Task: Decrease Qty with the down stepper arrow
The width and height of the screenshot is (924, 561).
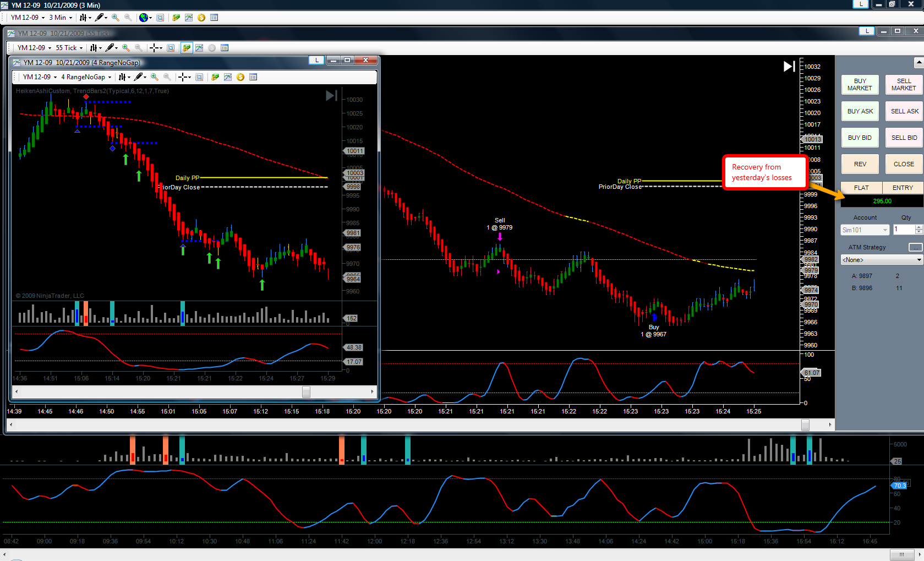Action: [919, 232]
